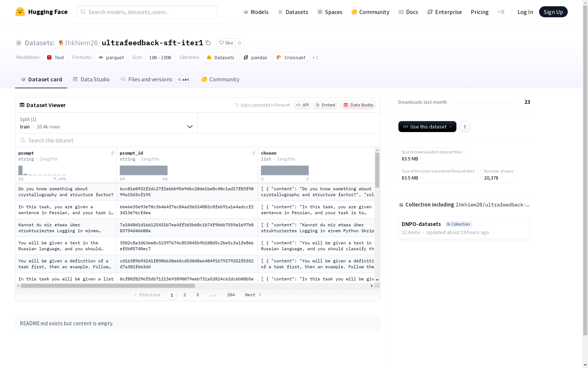
Task: Open the DNPO-datasets collection
Action: 464,228
